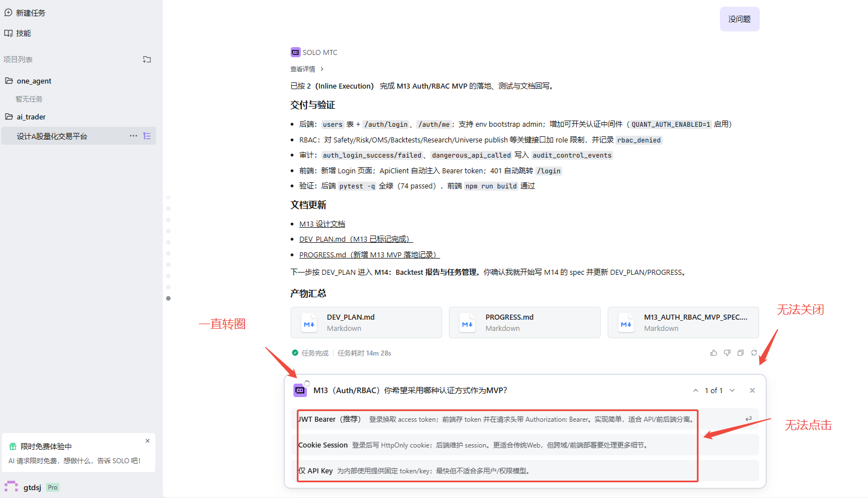Open the DEV_PLAN.md file card
868x498 pixels.
(x=366, y=322)
